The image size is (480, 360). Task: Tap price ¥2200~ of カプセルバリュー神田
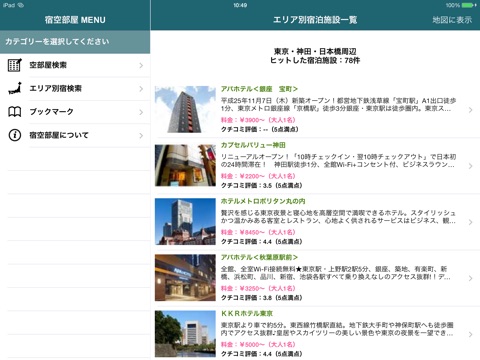(258, 176)
